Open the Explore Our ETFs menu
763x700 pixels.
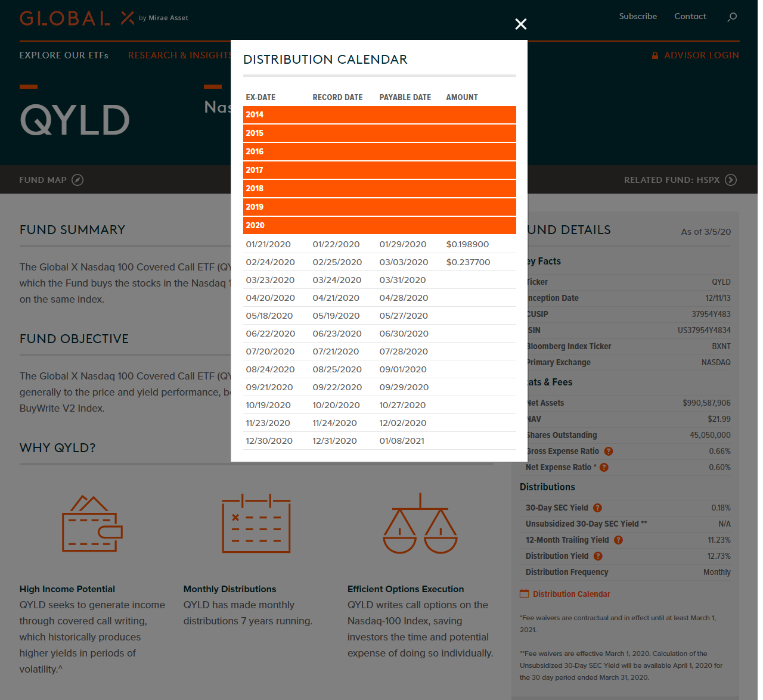(x=64, y=55)
